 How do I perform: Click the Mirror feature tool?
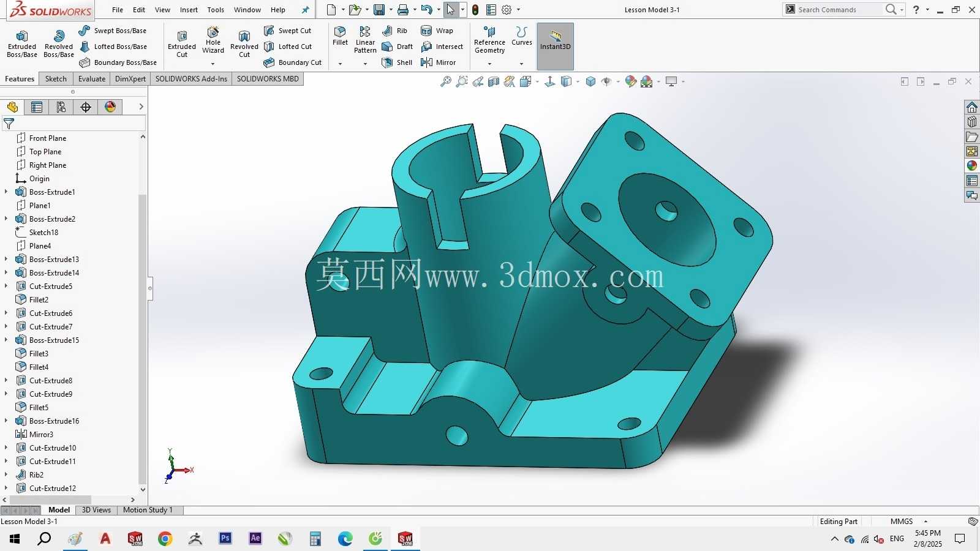(x=439, y=62)
